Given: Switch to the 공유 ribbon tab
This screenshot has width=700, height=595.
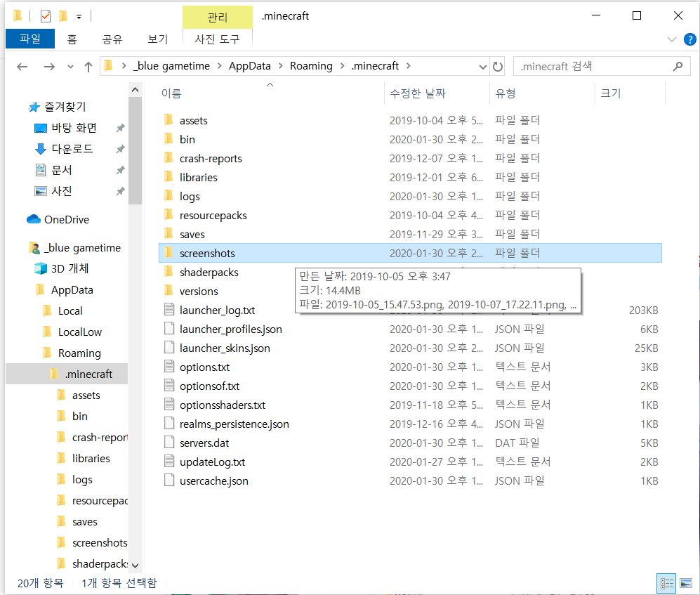Looking at the screenshot, I should coord(112,39).
